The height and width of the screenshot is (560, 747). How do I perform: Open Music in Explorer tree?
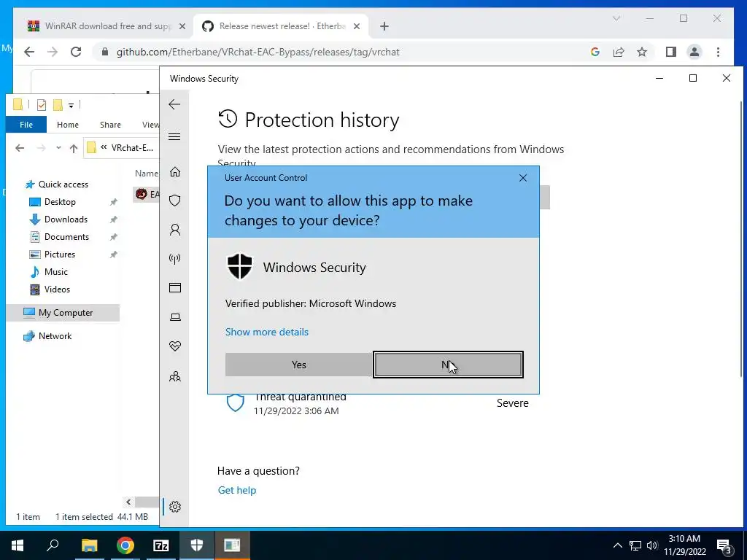click(x=55, y=272)
